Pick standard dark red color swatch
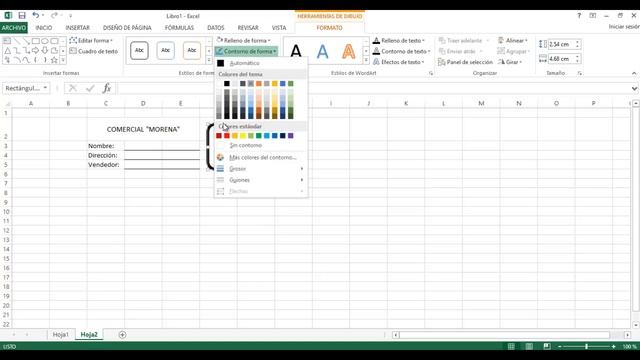640x360 pixels. click(x=219, y=136)
